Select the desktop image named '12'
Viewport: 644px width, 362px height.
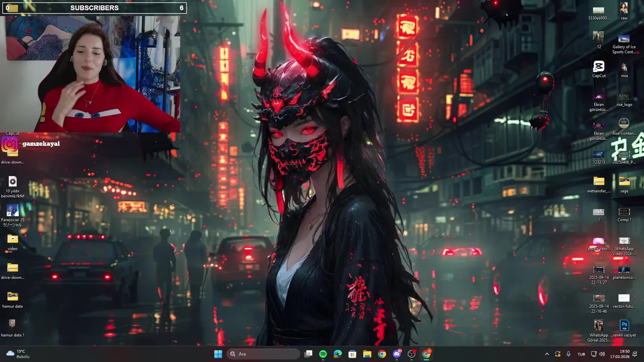click(x=599, y=40)
